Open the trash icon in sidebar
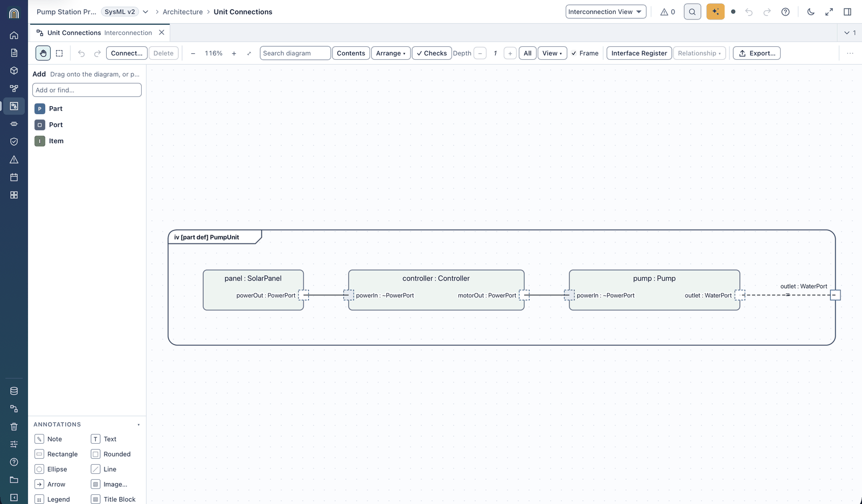 tap(14, 426)
